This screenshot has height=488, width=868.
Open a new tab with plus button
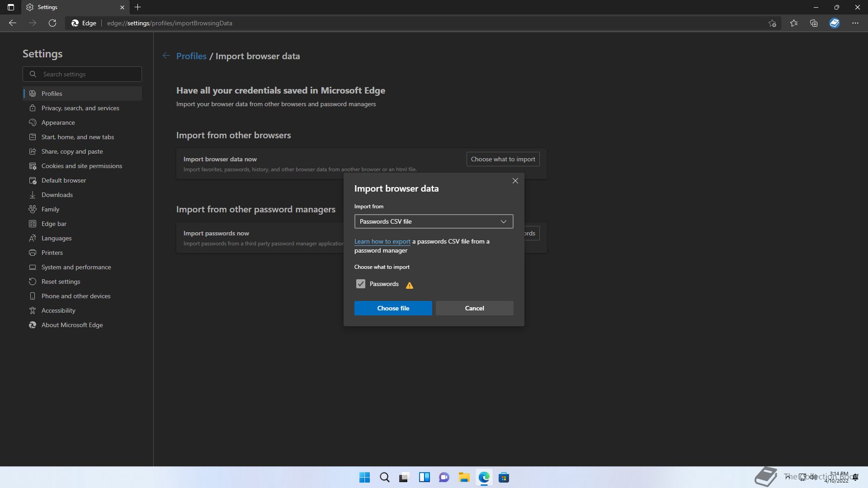(138, 7)
